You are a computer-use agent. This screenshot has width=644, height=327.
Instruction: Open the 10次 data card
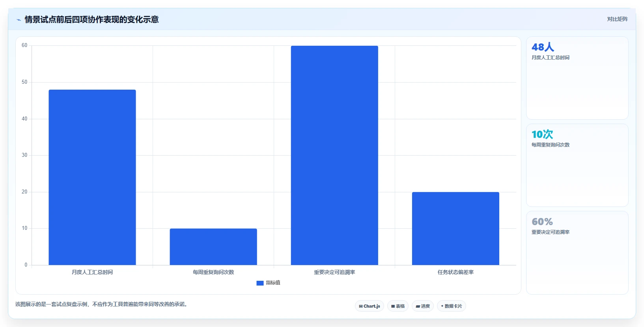pos(577,165)
